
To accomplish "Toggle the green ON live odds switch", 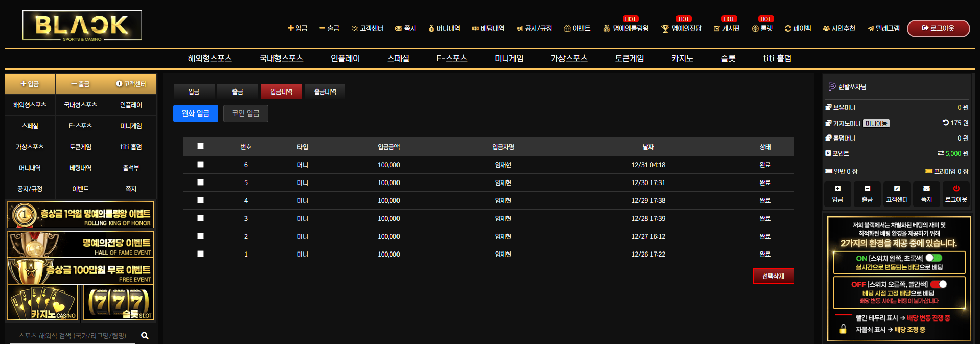I will (934, 258).
